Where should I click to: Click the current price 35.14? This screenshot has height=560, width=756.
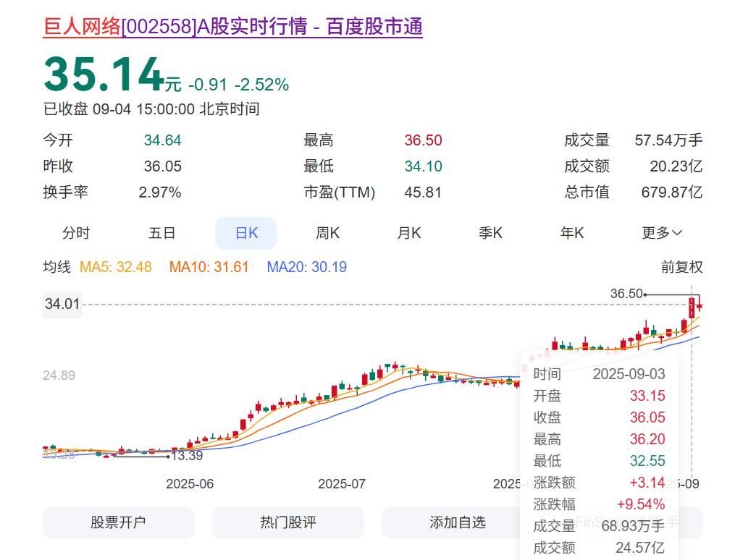coord(104,75)
